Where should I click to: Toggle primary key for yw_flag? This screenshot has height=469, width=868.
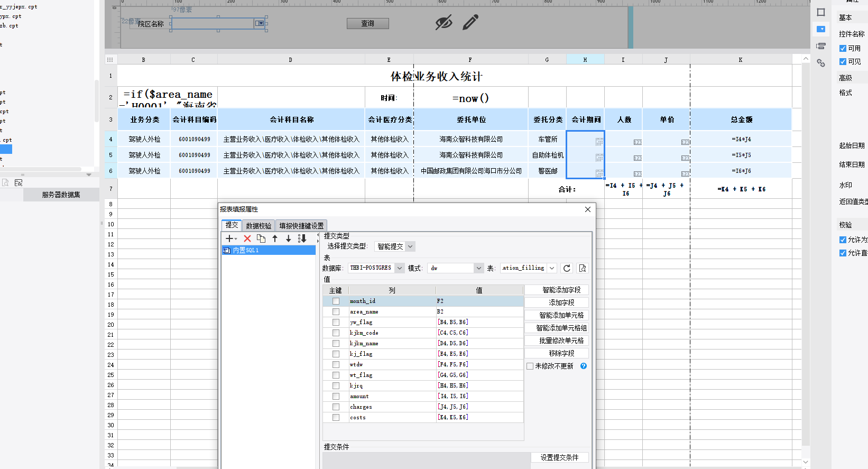[336, 322]
